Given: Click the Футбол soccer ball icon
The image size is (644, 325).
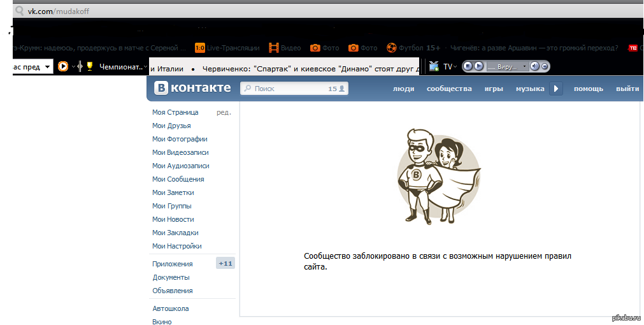Looking at the screenshot, I should click(x=391, y=48).
